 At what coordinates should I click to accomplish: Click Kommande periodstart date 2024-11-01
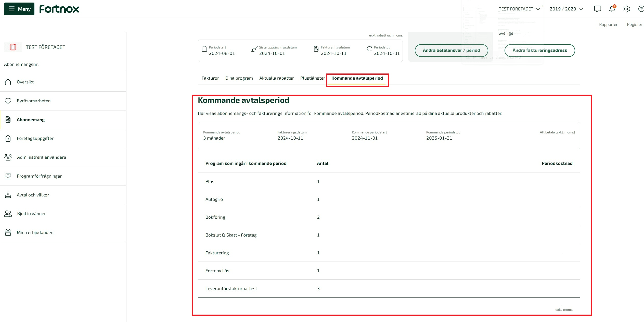tap(365, 138)
